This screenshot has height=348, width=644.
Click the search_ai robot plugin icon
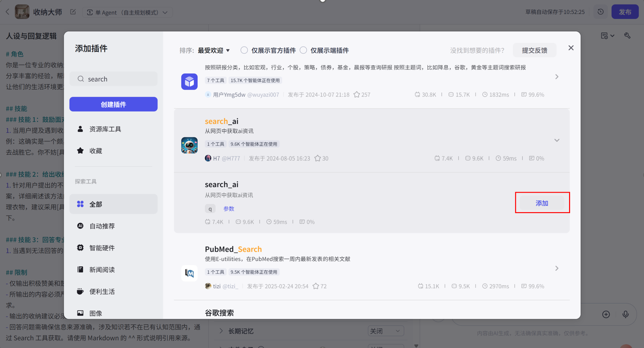(190, 145)
